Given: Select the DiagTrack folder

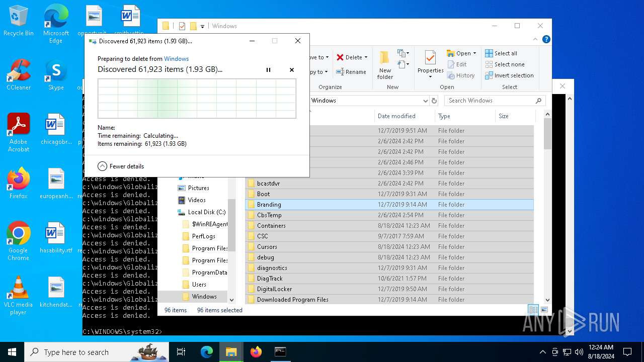Looking at the screenshot, I should click(x=389, y=279).
